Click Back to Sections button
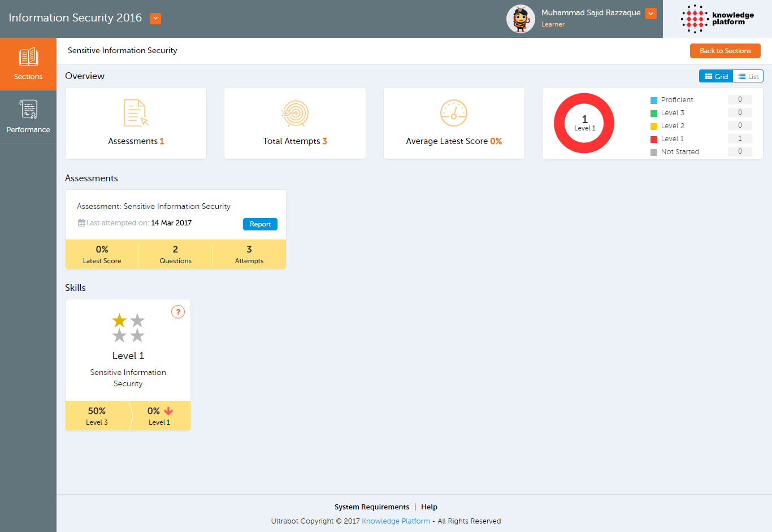The image size is (772, 532). 725,51
